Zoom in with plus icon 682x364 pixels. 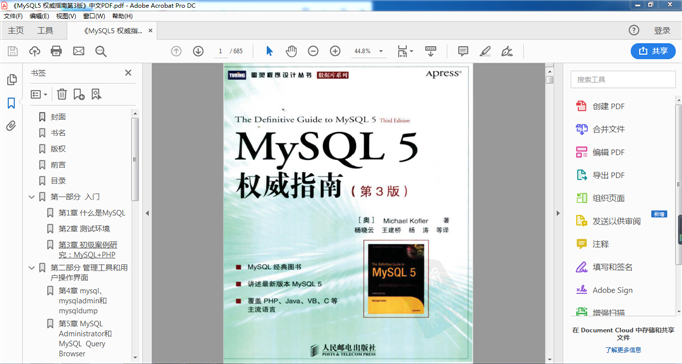(x=335, y=51)
